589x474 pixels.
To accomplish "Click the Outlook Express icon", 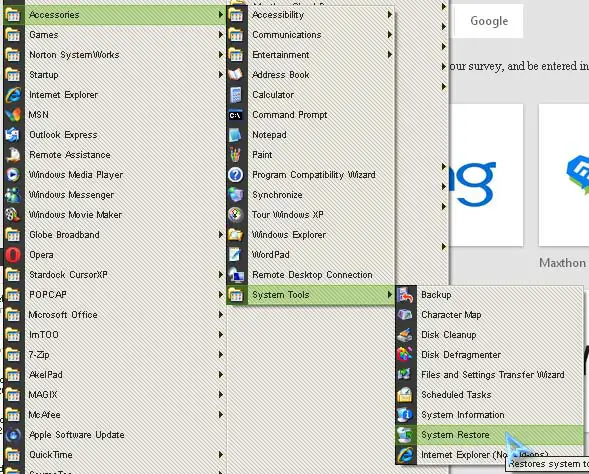I will click(13, 134).
